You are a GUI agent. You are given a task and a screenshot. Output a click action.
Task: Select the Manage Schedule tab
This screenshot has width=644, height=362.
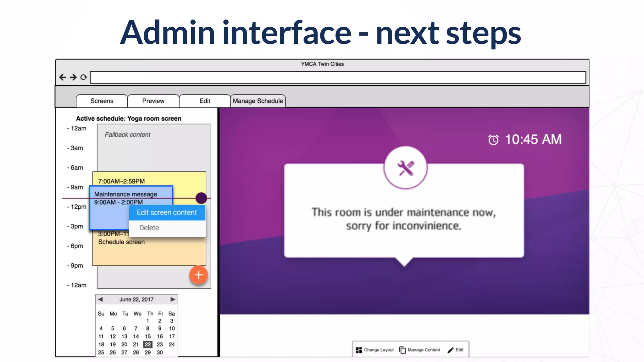[x=258, y=101]
